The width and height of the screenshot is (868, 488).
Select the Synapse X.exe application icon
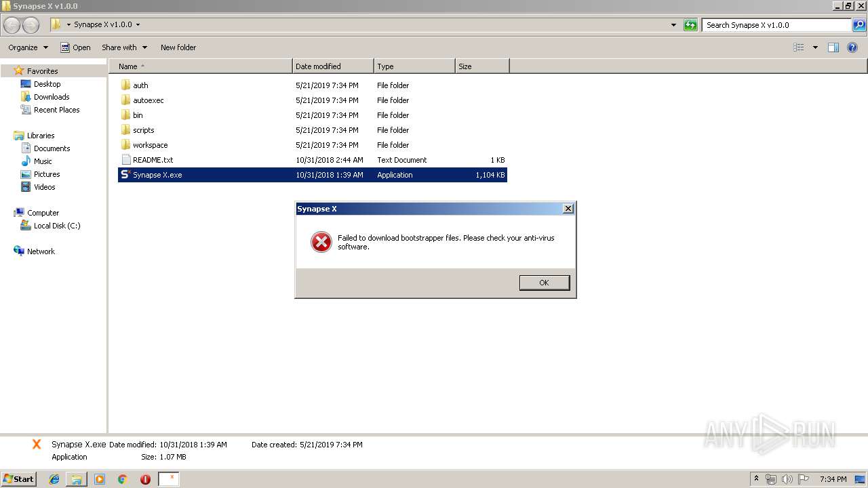[125, 175]
